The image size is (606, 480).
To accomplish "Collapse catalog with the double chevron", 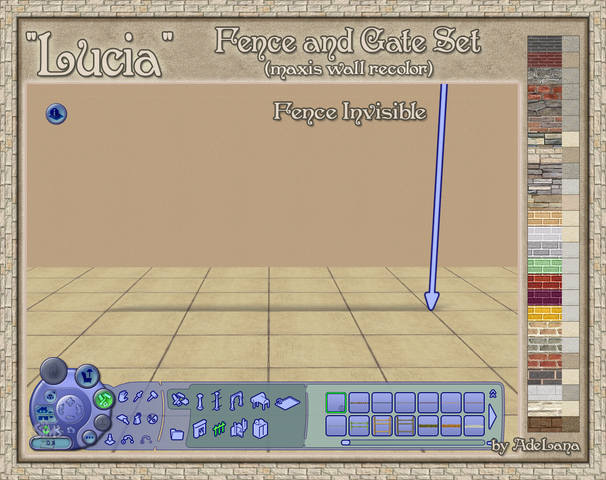I will click(492, 393).
